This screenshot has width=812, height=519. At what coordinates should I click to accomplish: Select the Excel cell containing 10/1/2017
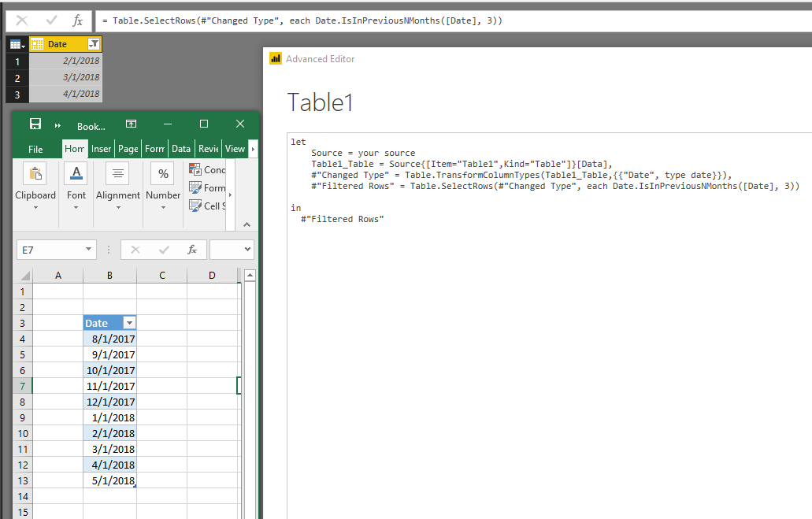(x=109, y=370)
